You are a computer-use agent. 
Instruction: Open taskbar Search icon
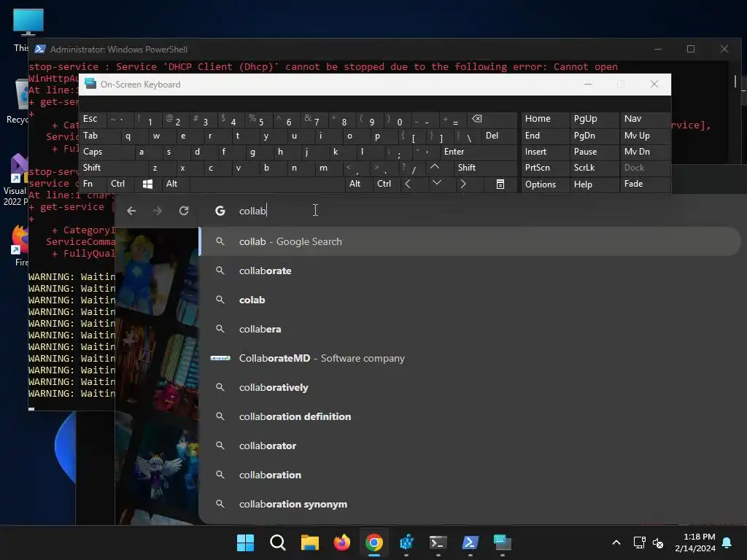tap(278, 542)
